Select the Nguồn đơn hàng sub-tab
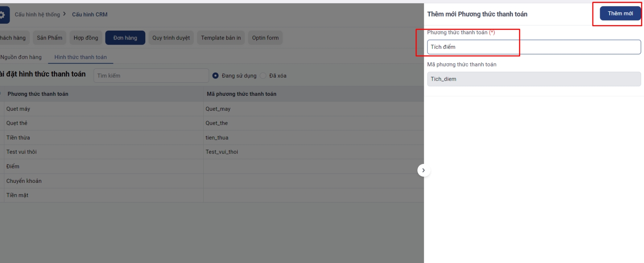 pyautogui.click(x=21, y=57)
